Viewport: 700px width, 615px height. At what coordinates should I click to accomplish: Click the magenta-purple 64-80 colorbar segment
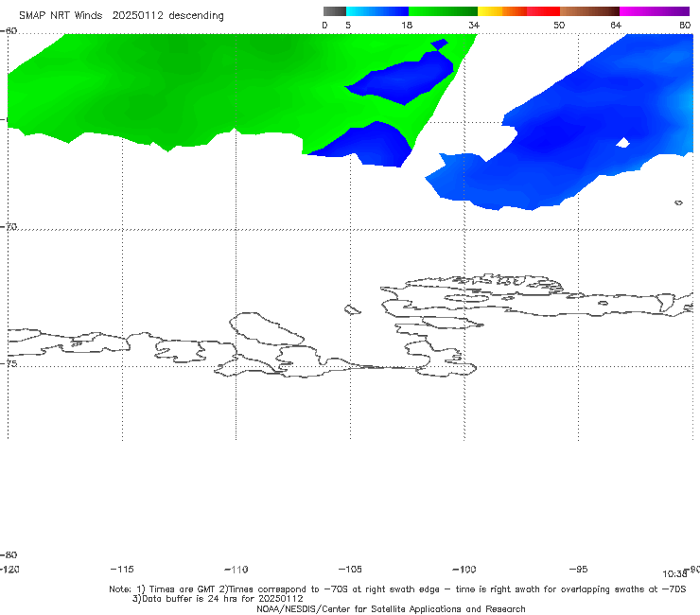point(655,11)
